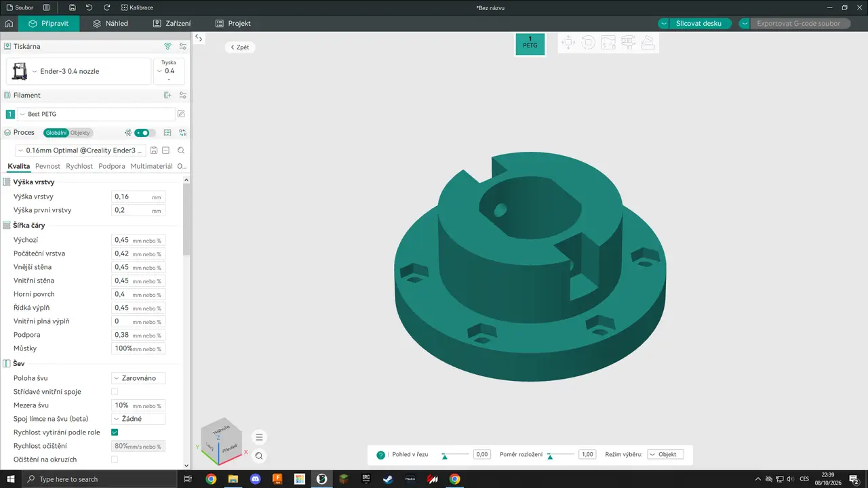Image resolution: width=868 pixels, height=488 pixels.
Task: Open printer settings sliders icon in Tiskárna row
Action: pyautogui.click(x=182, y=46)
